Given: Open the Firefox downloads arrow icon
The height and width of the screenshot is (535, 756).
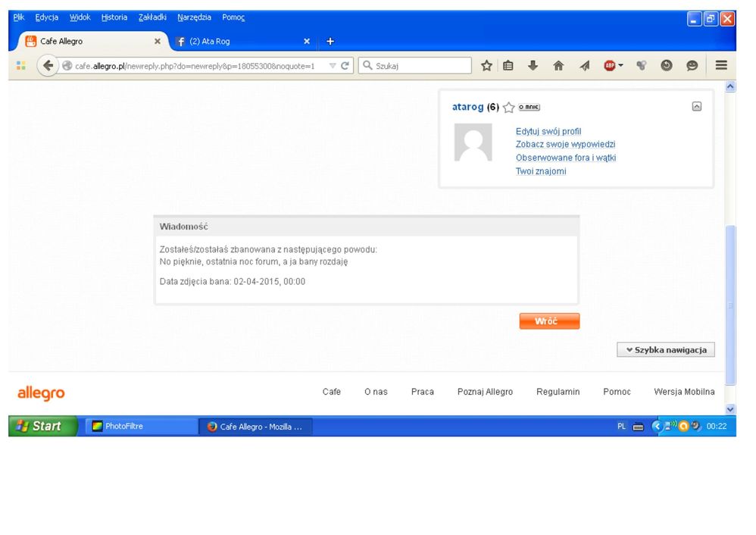Looking at the screenshot, I should 533,66.
